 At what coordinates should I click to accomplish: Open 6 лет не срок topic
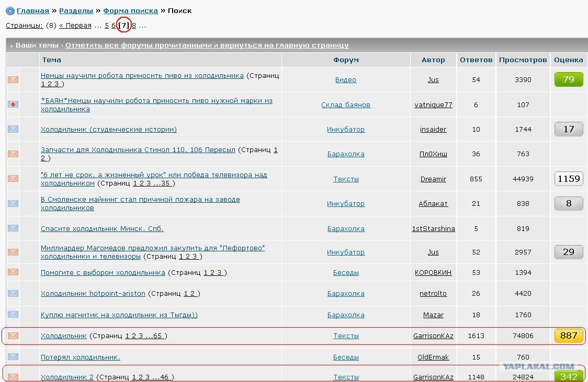[154, 179]
